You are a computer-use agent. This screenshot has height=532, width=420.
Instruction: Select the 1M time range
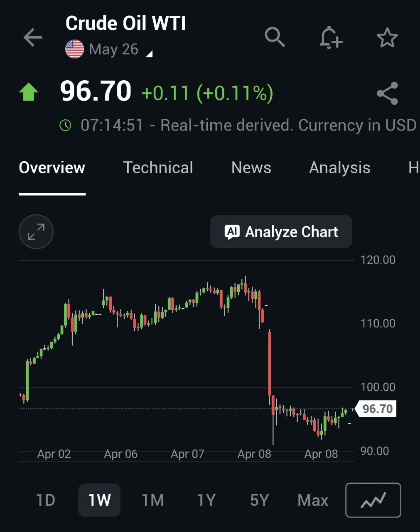[x=153, y=500]
